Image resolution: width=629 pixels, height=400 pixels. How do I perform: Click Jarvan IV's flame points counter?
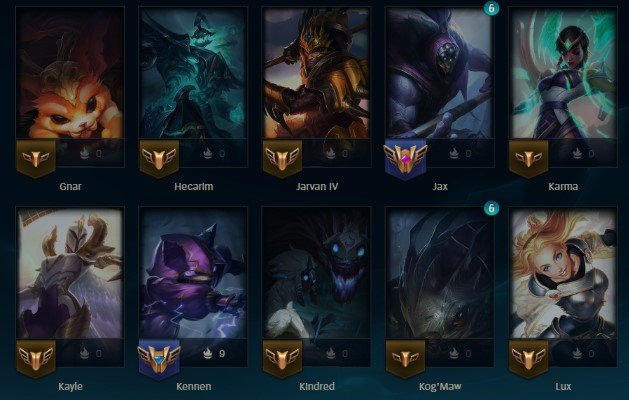tap(337, 153)
